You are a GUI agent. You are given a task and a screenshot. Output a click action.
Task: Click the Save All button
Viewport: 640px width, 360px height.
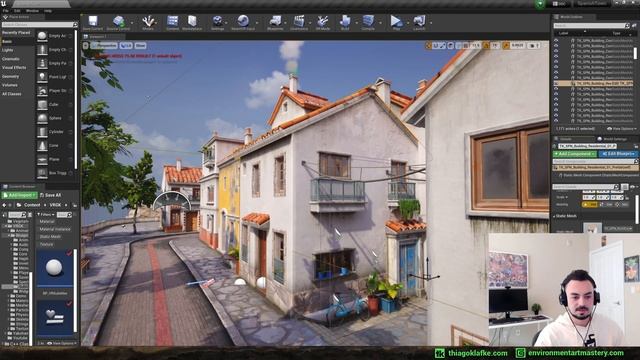[x=51, y=196]
